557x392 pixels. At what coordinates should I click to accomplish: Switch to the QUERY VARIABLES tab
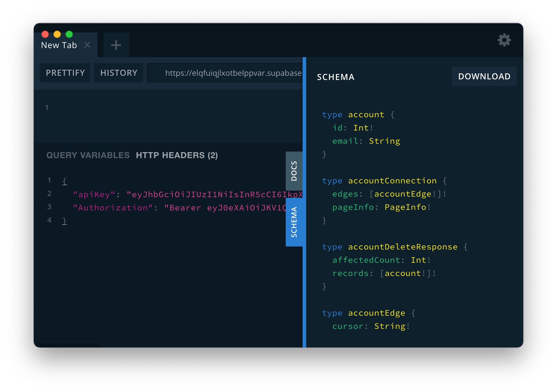88,155
